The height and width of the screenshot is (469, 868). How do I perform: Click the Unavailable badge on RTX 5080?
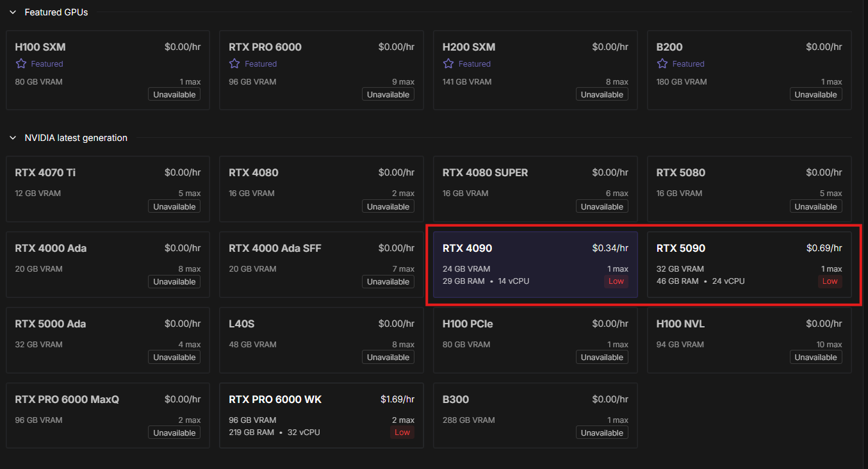[816, 206]
